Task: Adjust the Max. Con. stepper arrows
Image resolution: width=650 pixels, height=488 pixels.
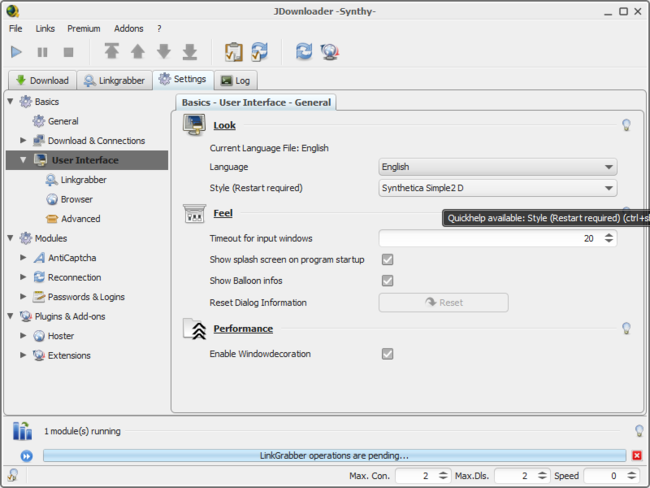Action: click(443, 476)
